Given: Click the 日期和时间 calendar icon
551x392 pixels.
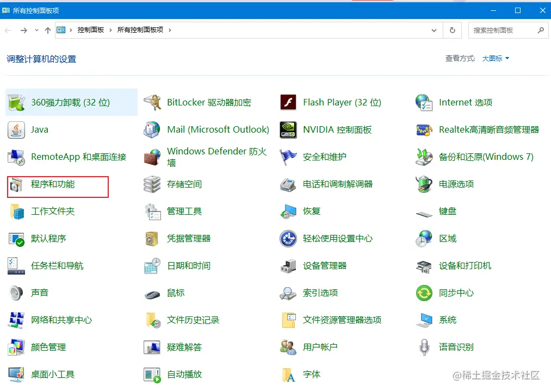Looking at the screenshot, I should click(152, 266).
